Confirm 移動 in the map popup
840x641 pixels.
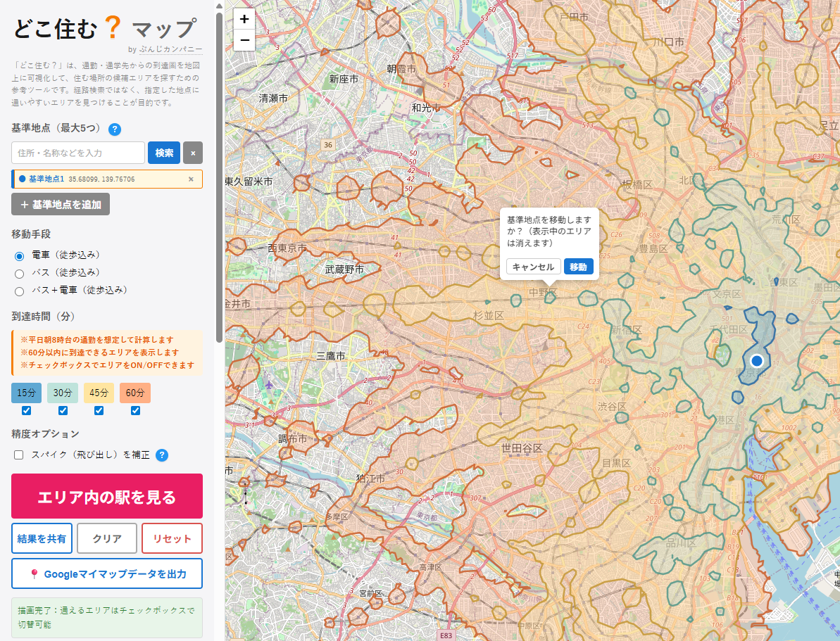coord(578,266)
